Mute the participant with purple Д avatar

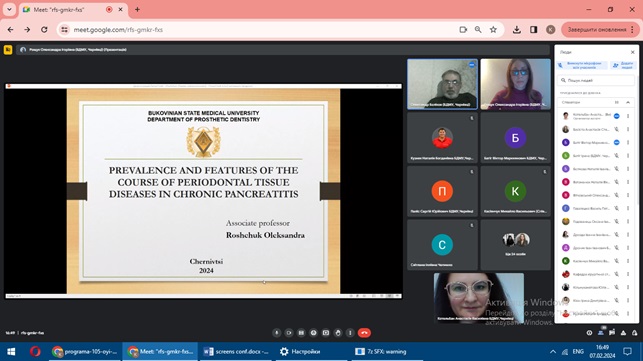click(x=616, y=248)
